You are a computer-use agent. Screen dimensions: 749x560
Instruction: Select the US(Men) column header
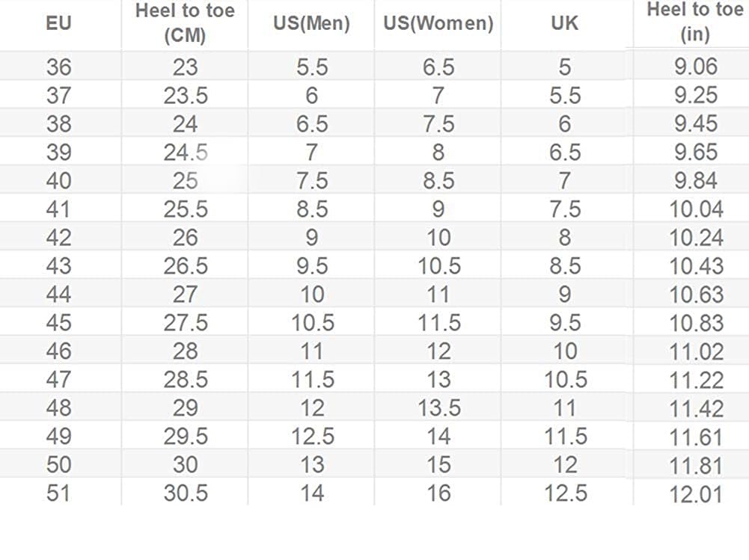tap(311, 23)
